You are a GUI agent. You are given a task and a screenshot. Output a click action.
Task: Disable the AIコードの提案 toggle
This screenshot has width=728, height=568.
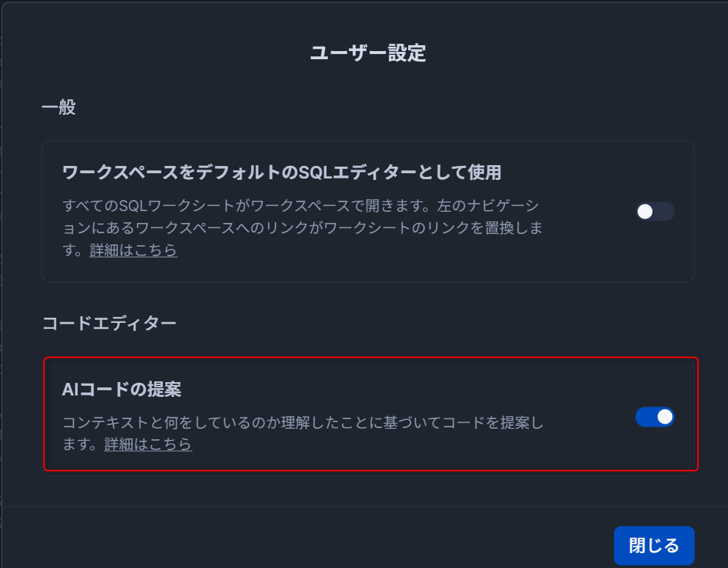(x=655, y=417)
